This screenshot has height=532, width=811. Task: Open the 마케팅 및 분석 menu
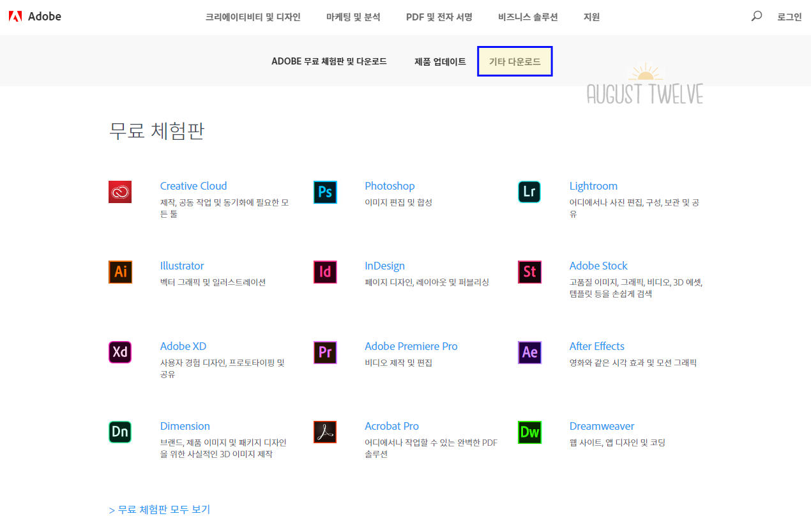pyautogui.click(x=353, y=17)
